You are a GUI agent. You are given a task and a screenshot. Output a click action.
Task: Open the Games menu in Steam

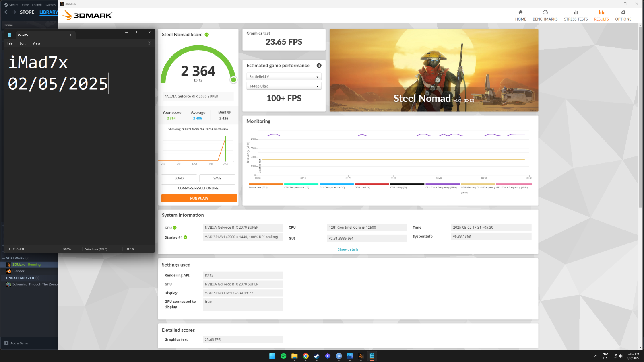coord(50,5)
